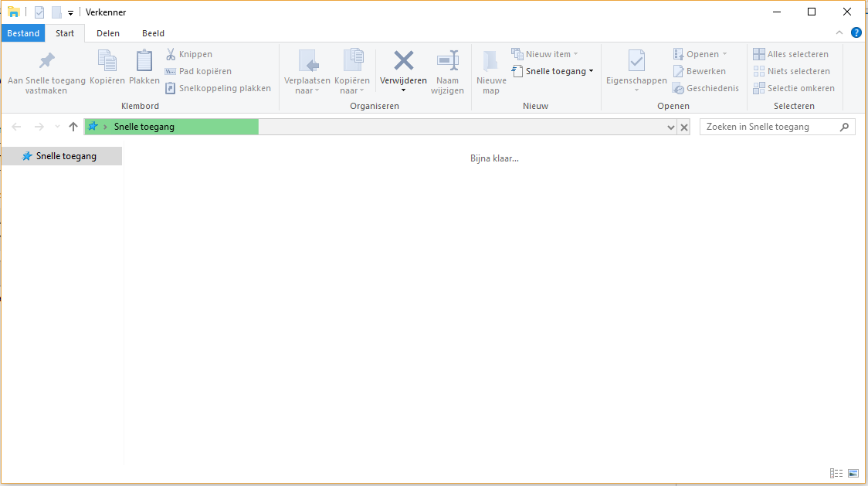Click the Aan Snelle toegang vastmaken pin icon
Screen dimensions: 868x486
click(47, 60)
